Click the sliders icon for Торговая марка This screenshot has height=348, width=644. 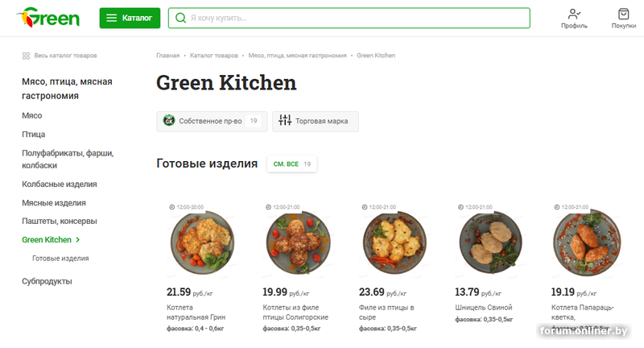(x=285, y=120)
